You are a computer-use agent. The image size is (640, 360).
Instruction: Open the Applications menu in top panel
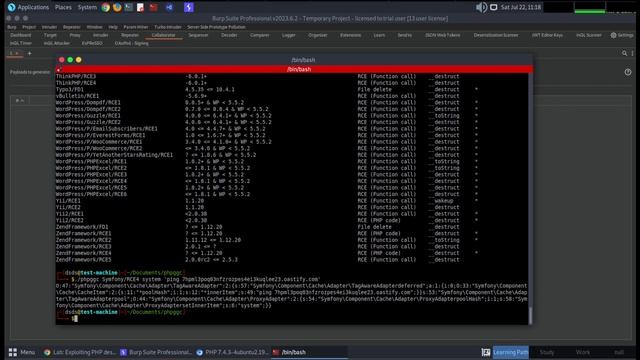pos(28,7)
